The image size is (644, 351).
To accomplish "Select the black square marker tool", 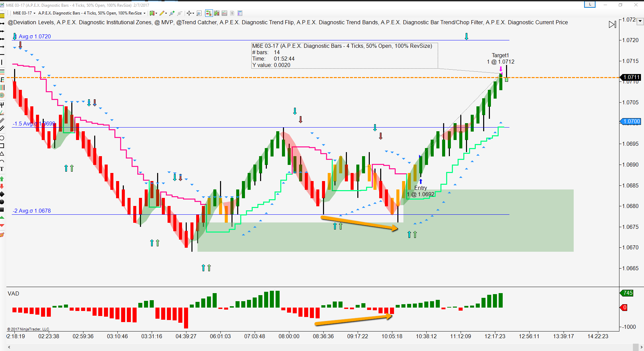I will pyautogui.click(x=2, y=210).
